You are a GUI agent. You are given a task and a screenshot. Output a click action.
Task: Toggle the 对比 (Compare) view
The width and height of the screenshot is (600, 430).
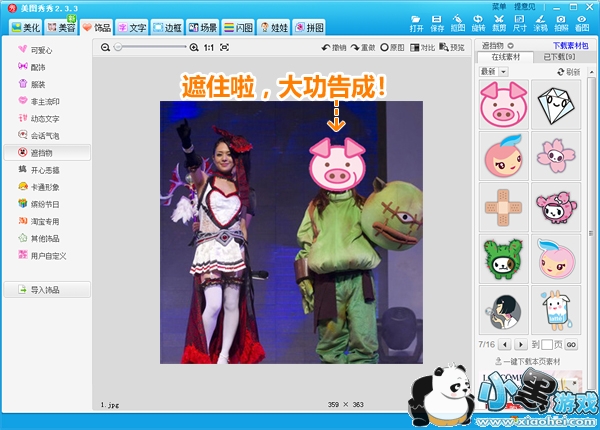pos(421,47)
